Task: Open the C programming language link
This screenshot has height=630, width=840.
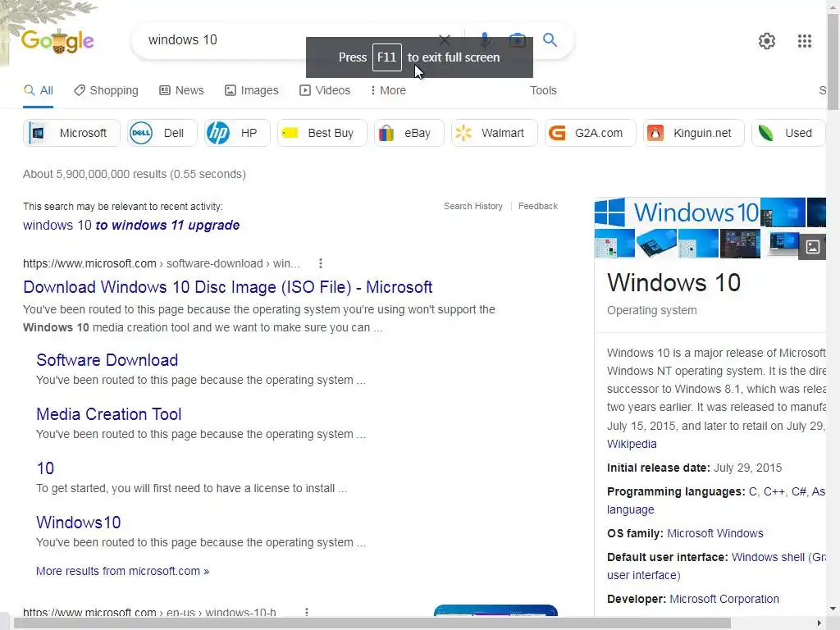Action: 753,492
